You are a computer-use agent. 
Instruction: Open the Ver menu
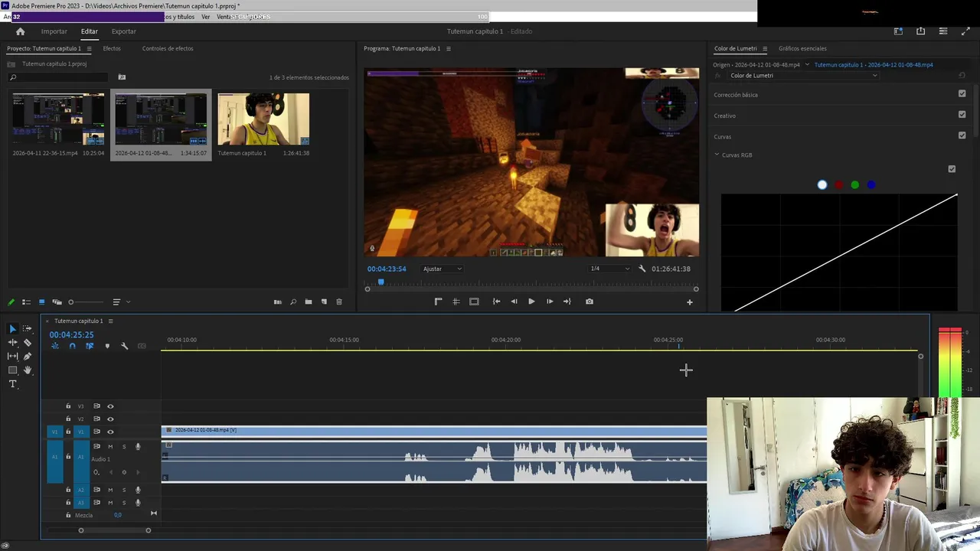205,17
